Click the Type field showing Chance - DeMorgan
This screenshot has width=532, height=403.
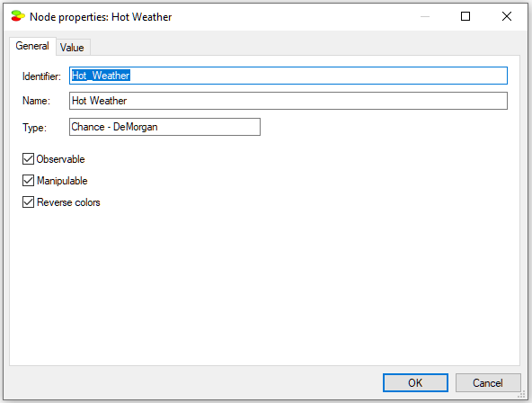tap(164, 127)
